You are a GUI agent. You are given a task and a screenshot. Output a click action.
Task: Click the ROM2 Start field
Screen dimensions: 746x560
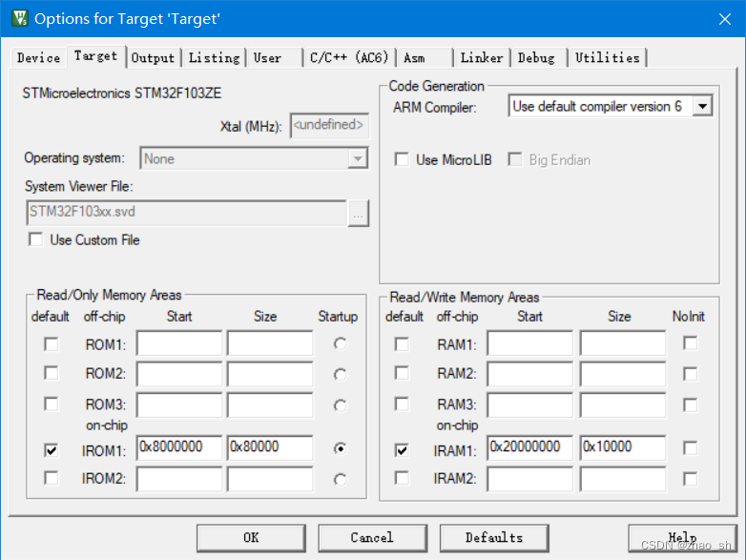click(179, 373)
